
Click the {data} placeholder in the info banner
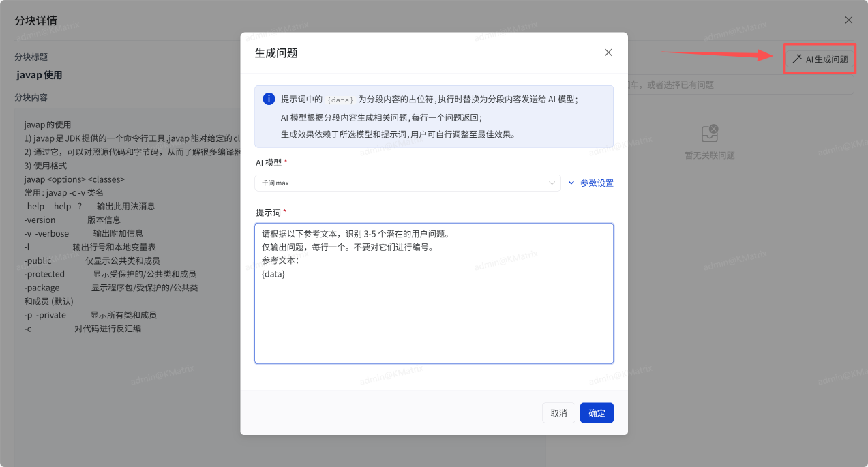(x=340, y=100)
